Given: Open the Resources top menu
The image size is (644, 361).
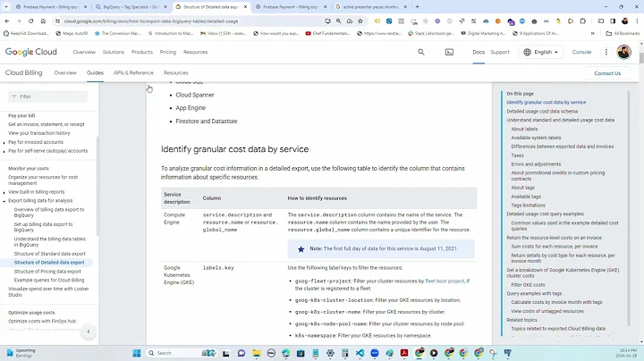Looking at the screenshot, I should coord(196,52).
